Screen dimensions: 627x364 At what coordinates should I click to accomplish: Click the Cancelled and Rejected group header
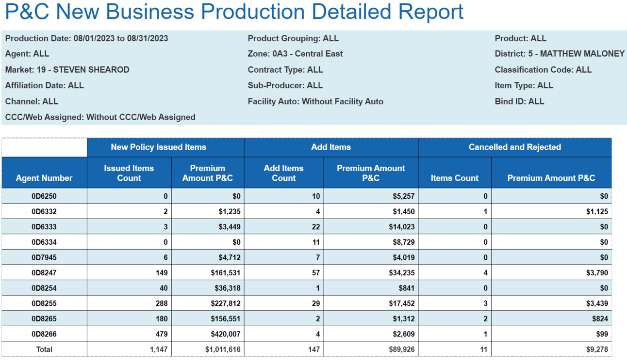tap(514, 147)
